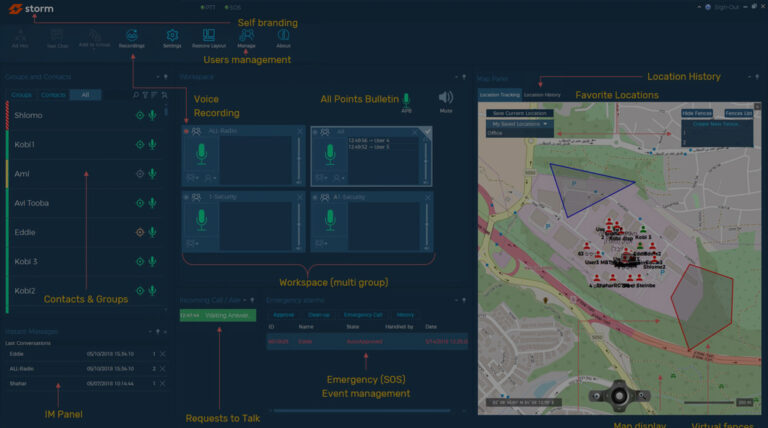Click the microphone icon for Shlomo
This screenshot has width=768, height=428.
click(x=153, y=115)
